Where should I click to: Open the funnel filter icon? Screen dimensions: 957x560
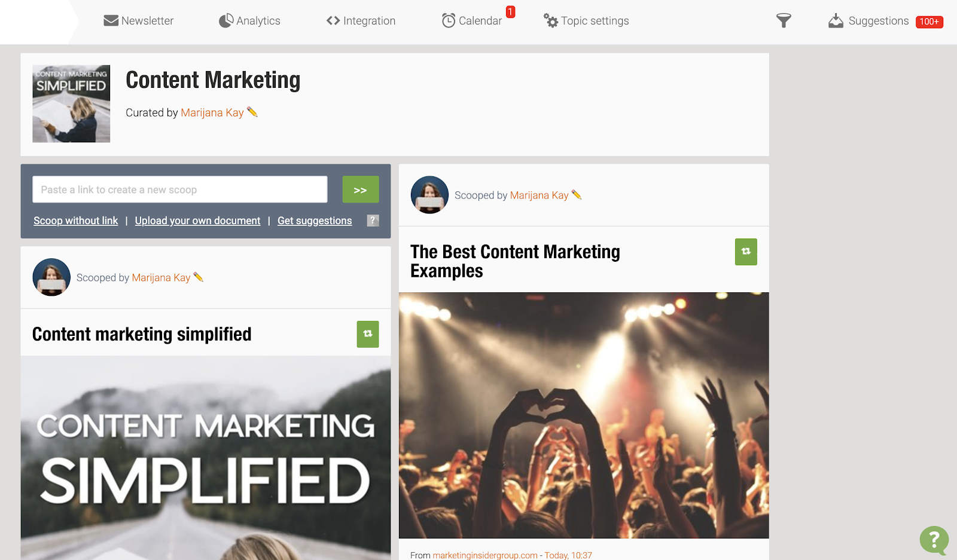[x=784, y=21]
